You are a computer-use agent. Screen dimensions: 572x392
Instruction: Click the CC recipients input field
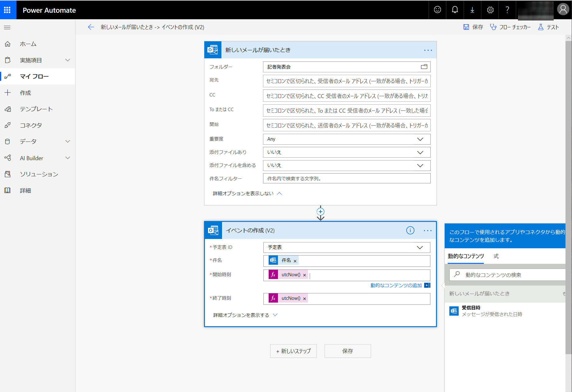[347, 96]
